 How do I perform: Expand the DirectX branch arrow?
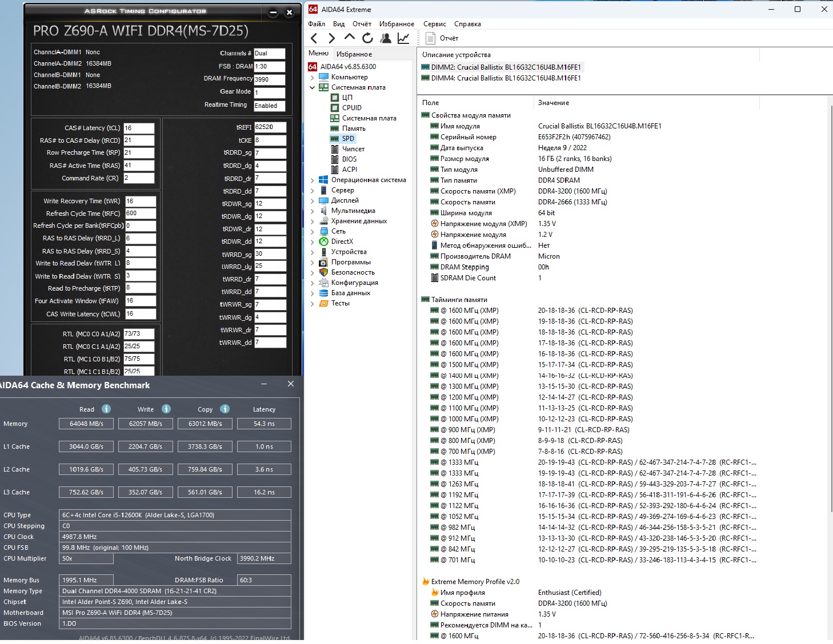point(313,241)
